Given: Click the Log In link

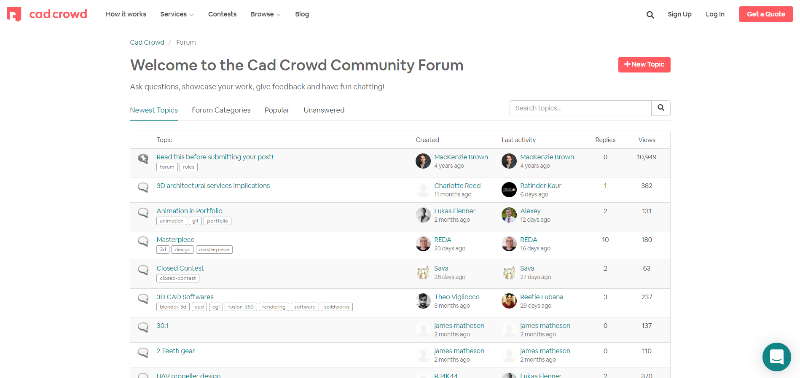Looking at the screenshot, I should pos(715,14).
